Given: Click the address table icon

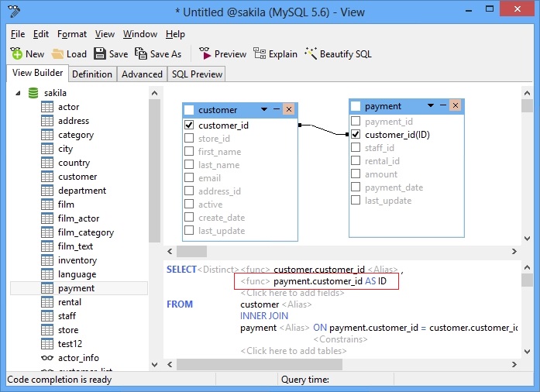Looking at the screenshot, I should pyautogui.click(x=47, y=121).
